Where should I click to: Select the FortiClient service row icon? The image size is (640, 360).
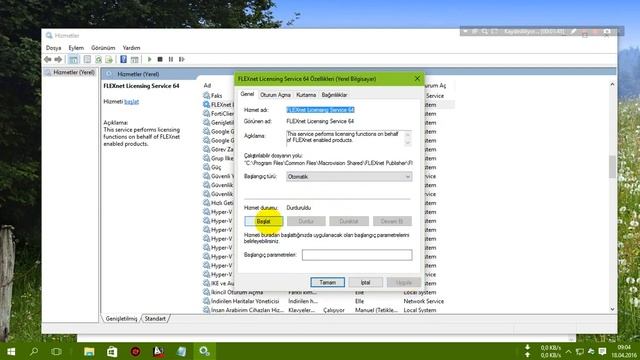[207, 113]
